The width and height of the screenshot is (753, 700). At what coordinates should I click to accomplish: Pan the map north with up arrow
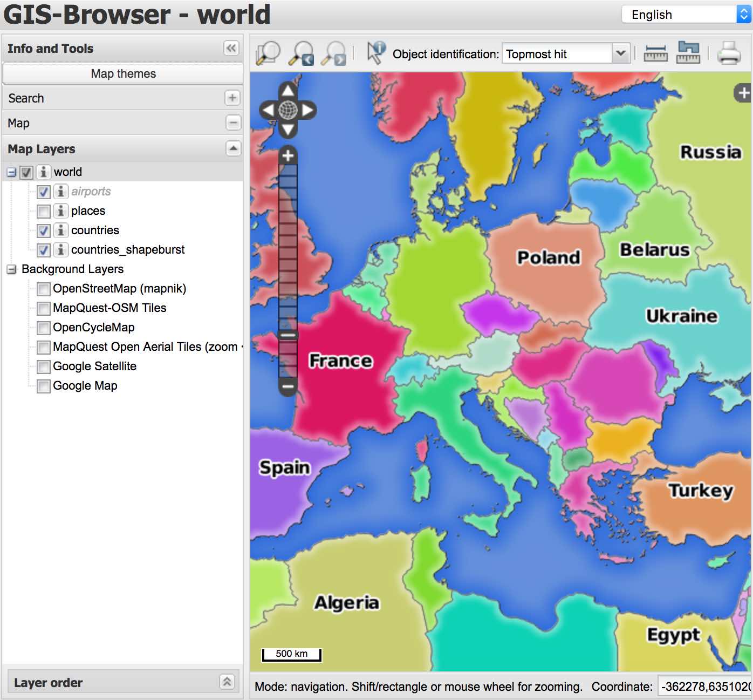point(288,91)
